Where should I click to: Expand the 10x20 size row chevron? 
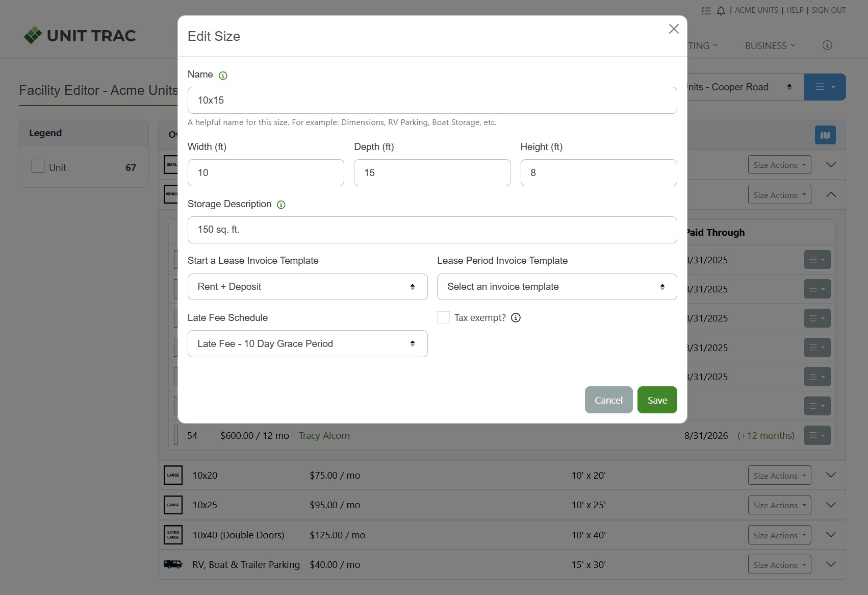[x=830, y=475]
